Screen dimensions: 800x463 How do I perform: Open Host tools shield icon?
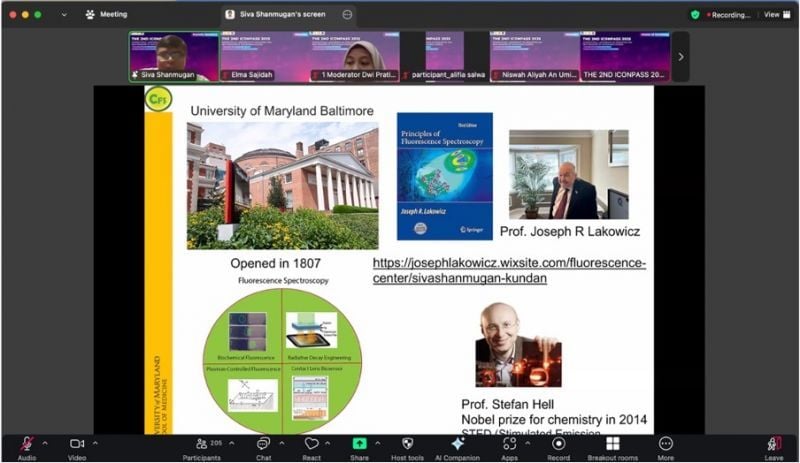(406, 444)
